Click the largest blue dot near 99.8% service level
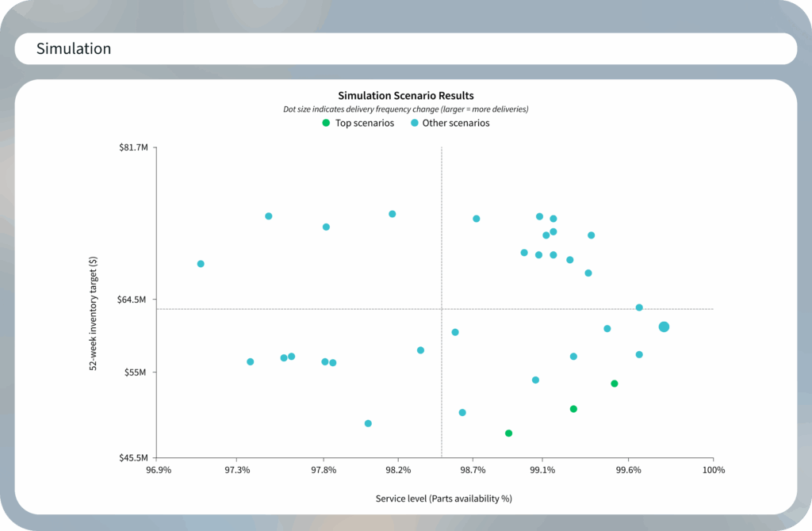This screenshot has width=812, height=531. [665, 326]
